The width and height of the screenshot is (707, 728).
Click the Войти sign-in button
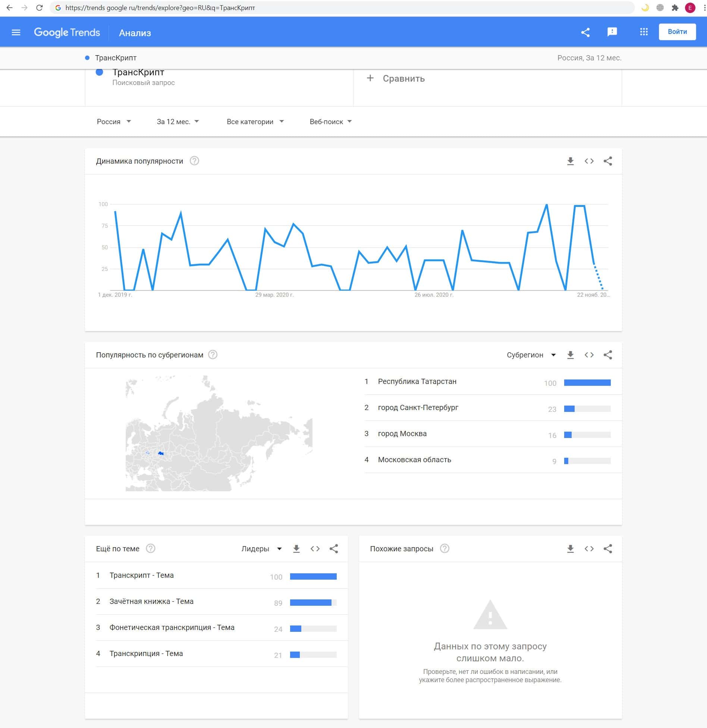677,32
